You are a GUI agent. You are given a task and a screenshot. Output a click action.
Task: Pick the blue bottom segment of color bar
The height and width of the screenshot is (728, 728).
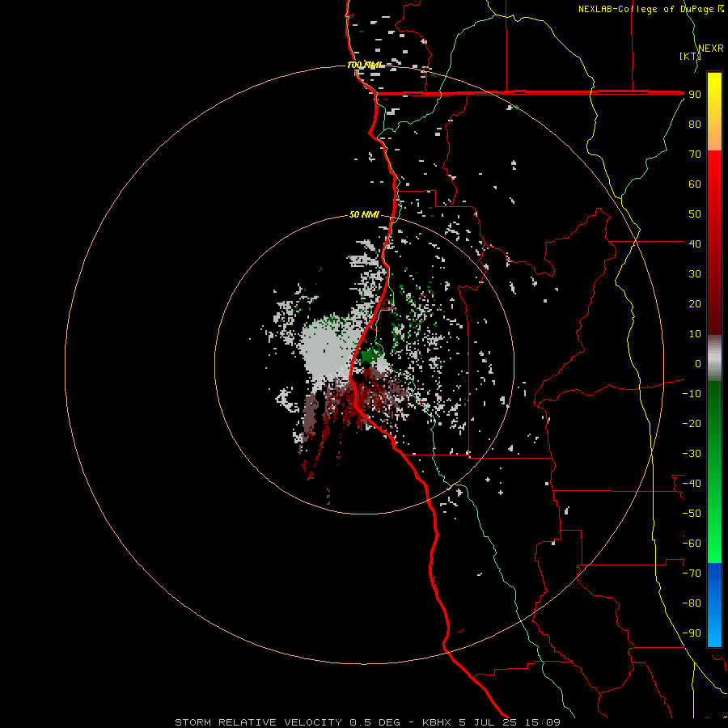tap(714, 605)
